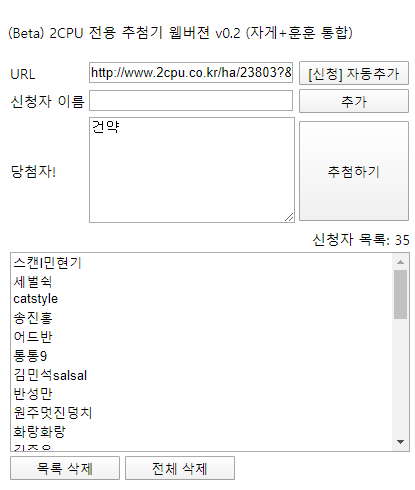Image resolution: width=415 pixels, height=490 pixels.
Task: Click the [신청] 자동추가 button
Action: click(x=354, y=73)
